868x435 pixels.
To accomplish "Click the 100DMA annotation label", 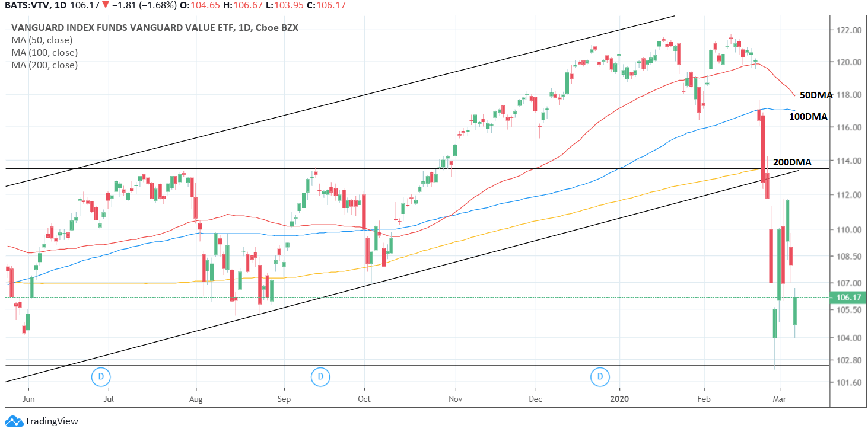I will click(x=808, y=117).
